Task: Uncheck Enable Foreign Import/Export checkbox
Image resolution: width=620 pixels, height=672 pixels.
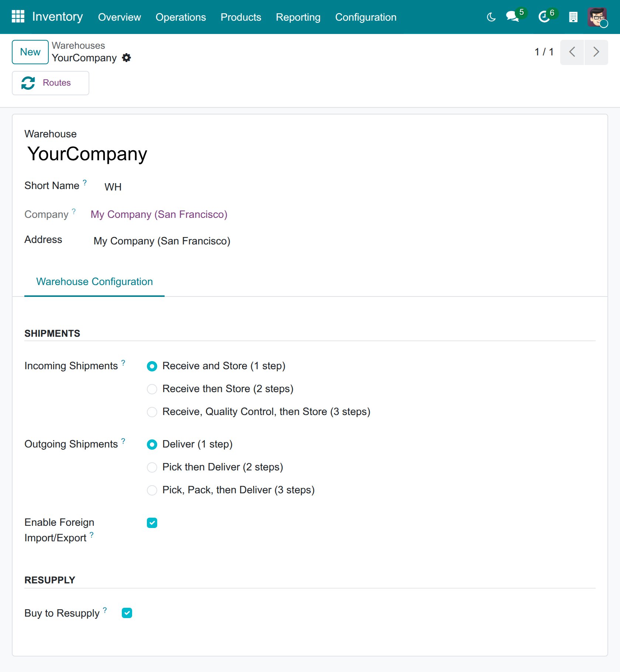Action: coord(152,523)
